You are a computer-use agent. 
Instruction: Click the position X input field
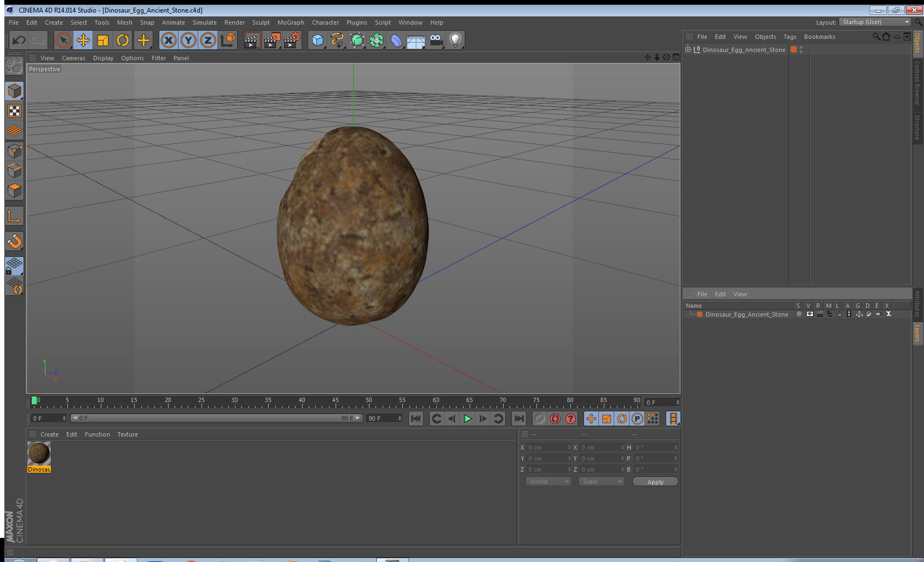tap(548, 448)
